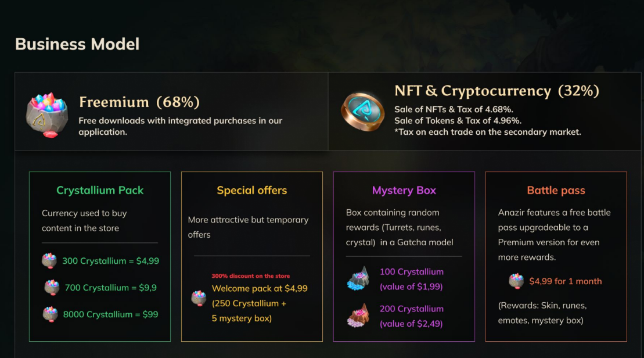The width and height of the screenshot is (644, 358).
Task: Click the pink 200 Crystallium mystery box icon
Action: point(358,315)
